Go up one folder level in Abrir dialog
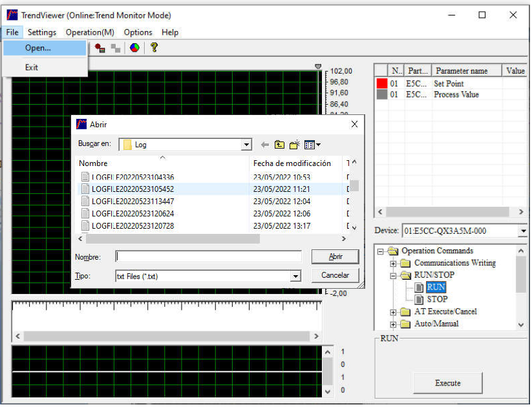The image size is (532, 407). tap(279, 145)
